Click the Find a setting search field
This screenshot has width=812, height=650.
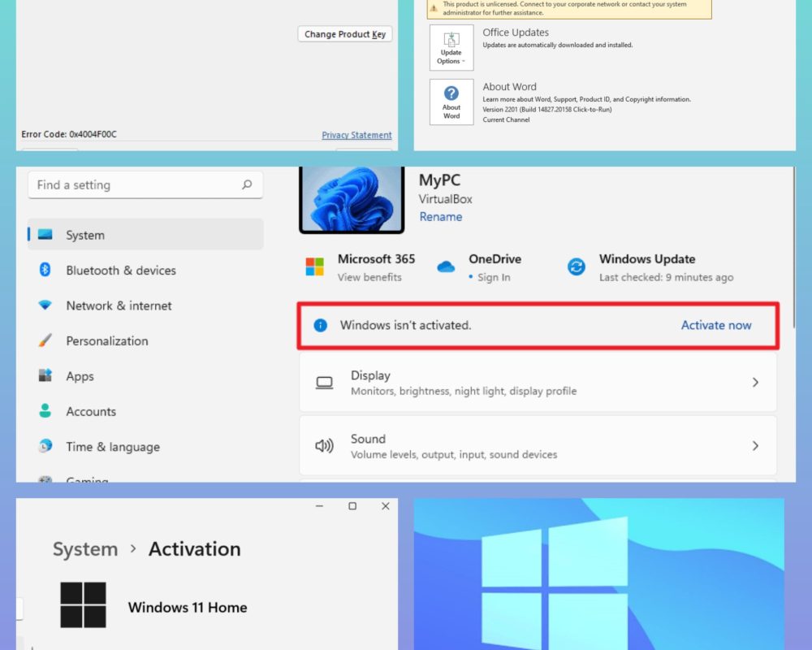[145, 185]
